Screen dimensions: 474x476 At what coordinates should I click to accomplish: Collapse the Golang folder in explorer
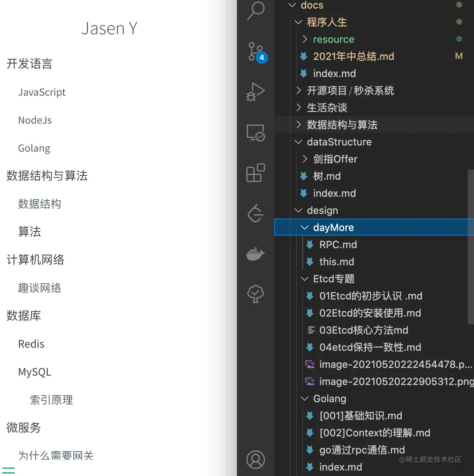pyautogui.click(x=305, y=399)
